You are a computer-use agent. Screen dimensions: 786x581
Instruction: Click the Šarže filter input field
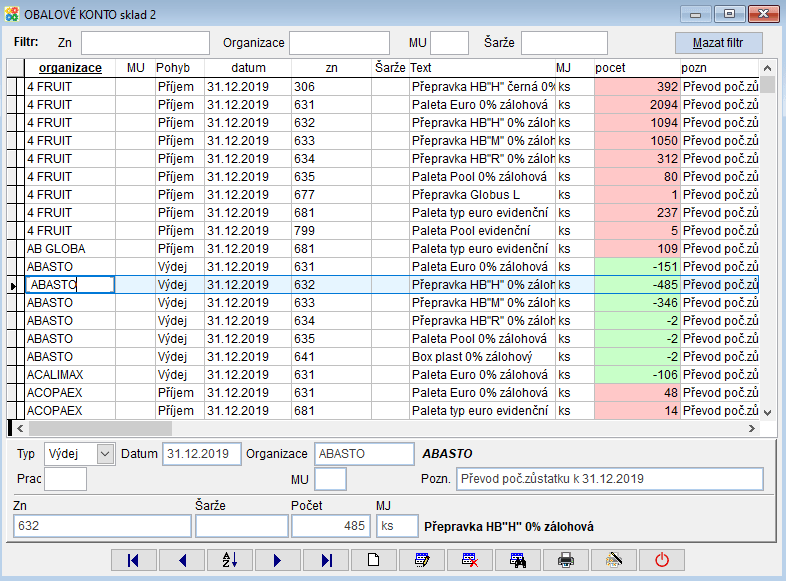pos(564,43)
